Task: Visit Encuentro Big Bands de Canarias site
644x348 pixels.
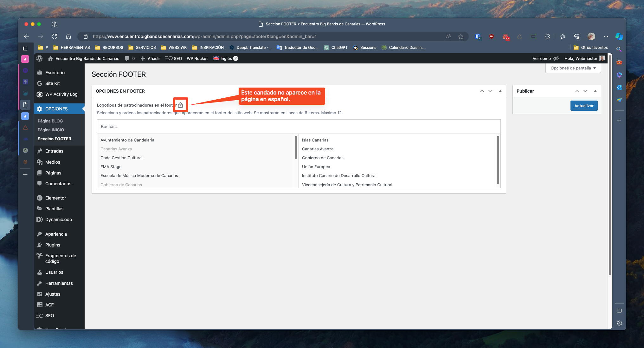Action: pyautogui.click(x=84, y=58)
